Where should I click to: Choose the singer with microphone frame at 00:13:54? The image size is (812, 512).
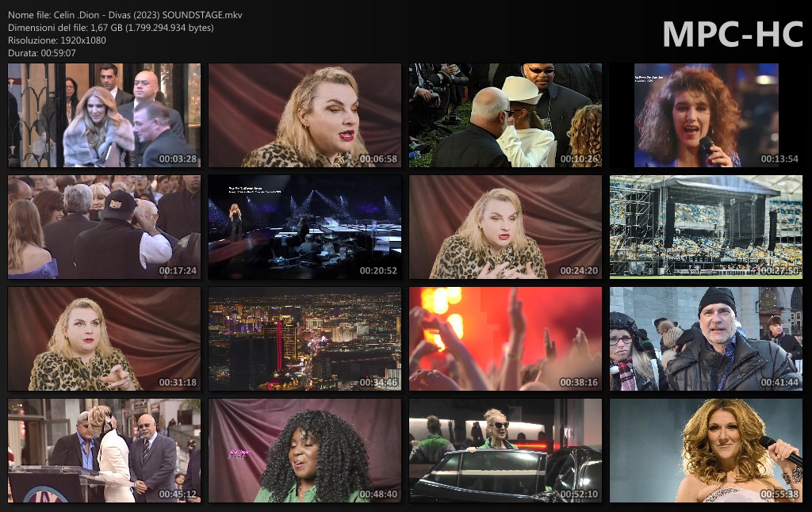(x=706, y=115)
